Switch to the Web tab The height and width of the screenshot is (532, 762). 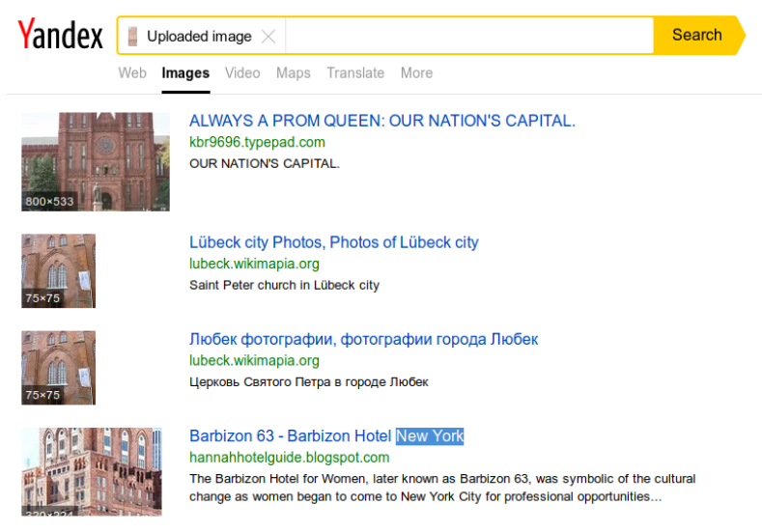tap(132, 73)
